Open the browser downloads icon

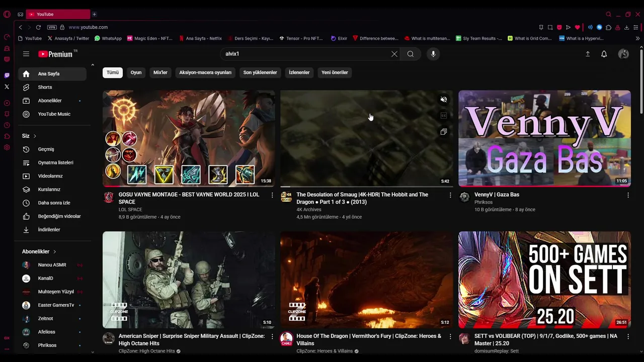(626, 27)
